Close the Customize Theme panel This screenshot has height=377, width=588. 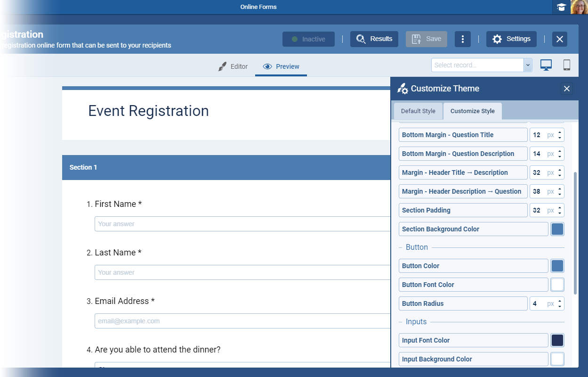567,89
